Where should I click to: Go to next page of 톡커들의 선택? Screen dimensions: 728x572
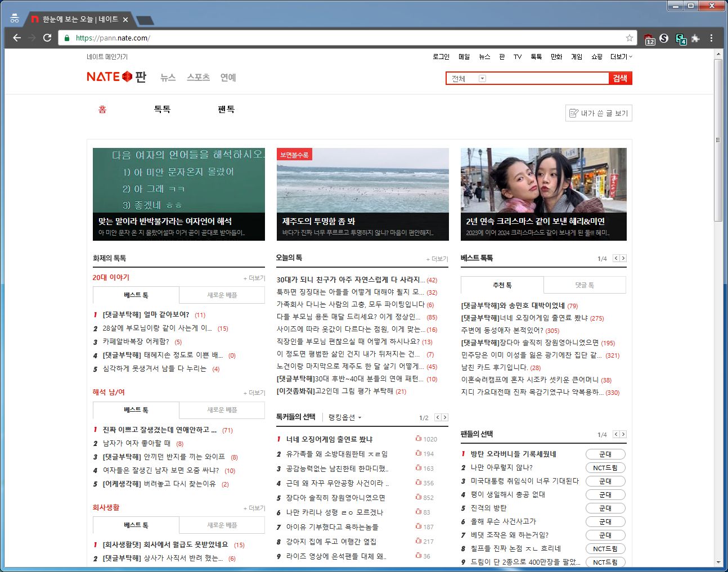click(x=445, y=417)
